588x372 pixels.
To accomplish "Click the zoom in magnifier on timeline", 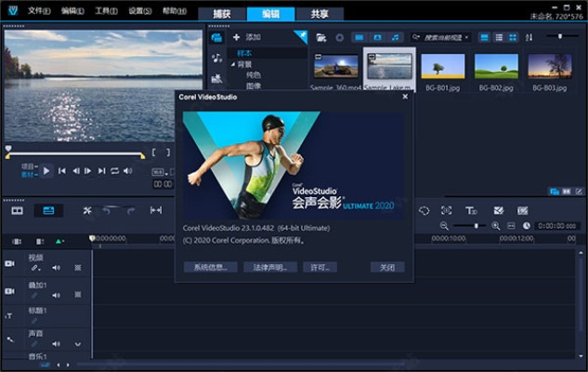I will (496, 226).
